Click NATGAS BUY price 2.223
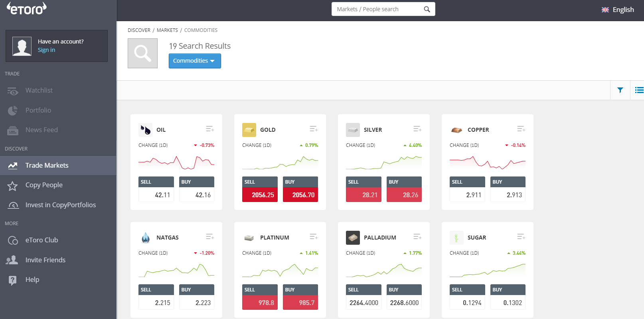The width and height of the screenshot is (644, 319). coord(197,303)
